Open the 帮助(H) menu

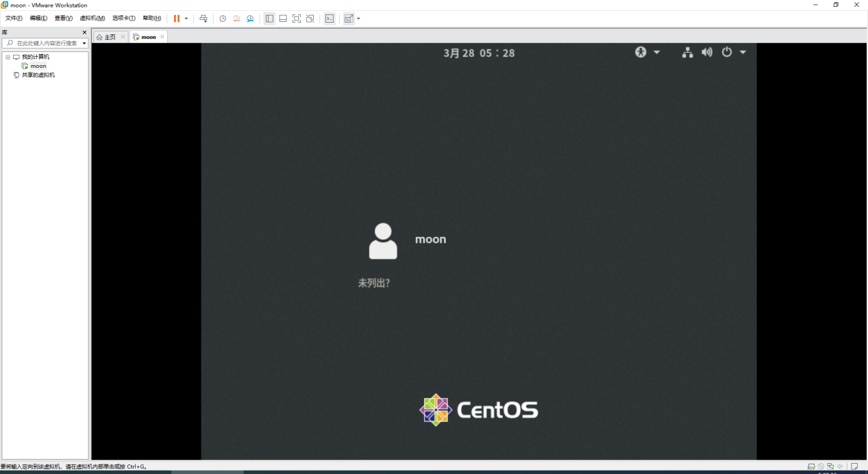(x=152, y=18)
